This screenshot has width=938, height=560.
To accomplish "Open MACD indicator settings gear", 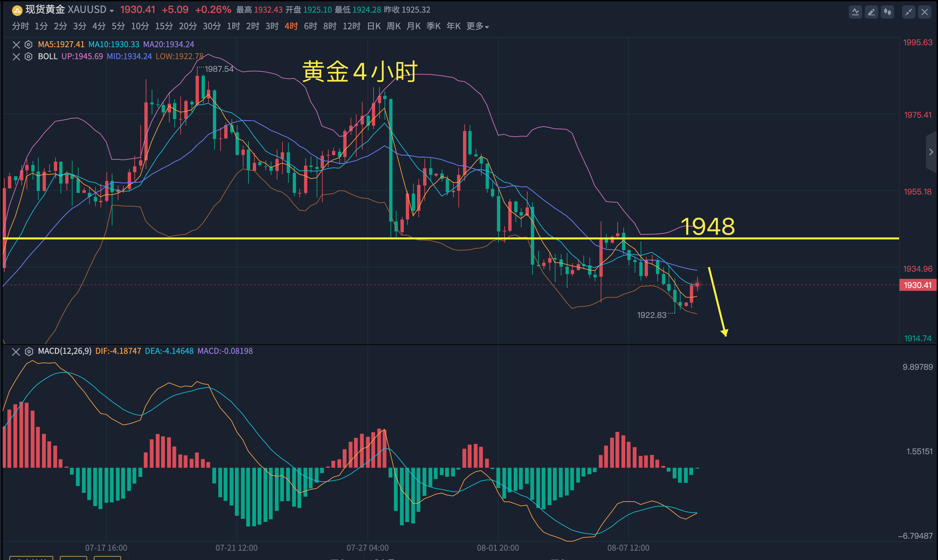I will point(29,351).
